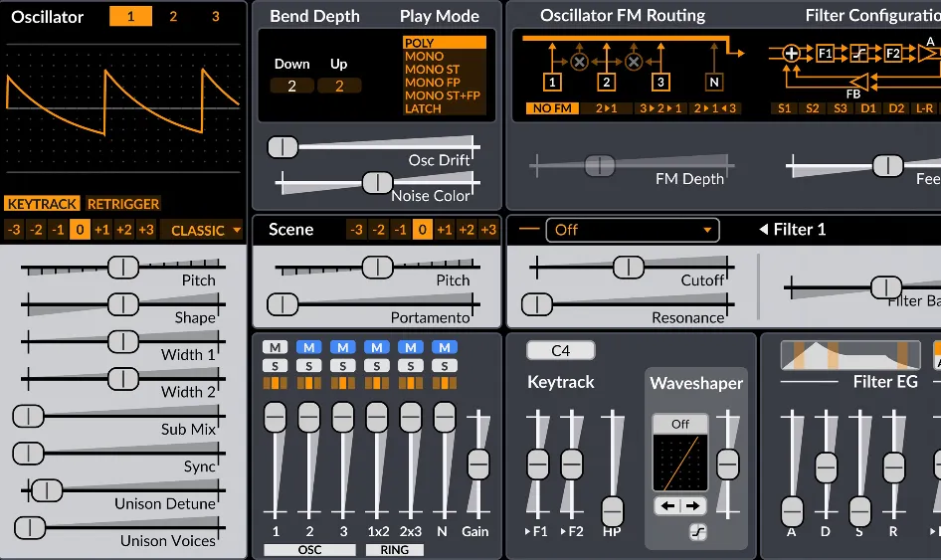
Task: Select S2 filter configuration
Action: (813, 108)
